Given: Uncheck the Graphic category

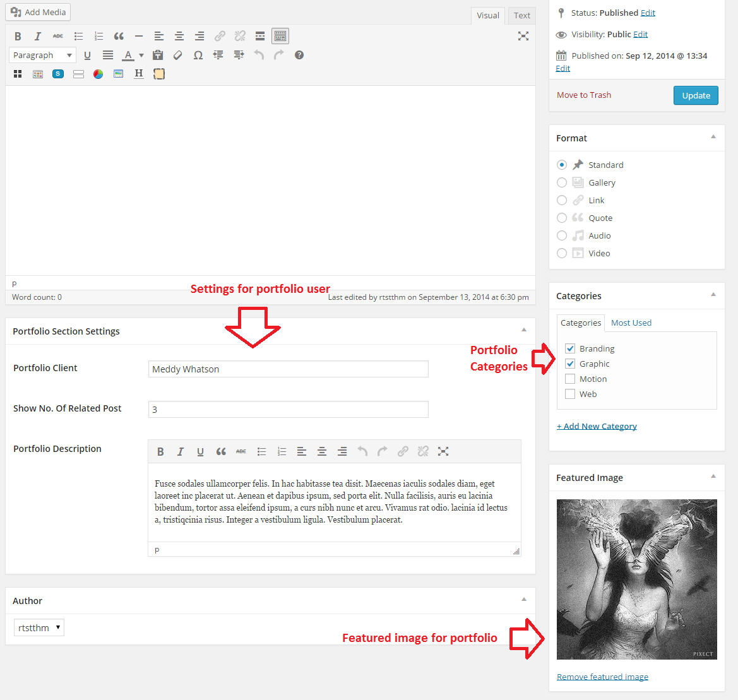Looking at the screenshot, I should (570, 364).
